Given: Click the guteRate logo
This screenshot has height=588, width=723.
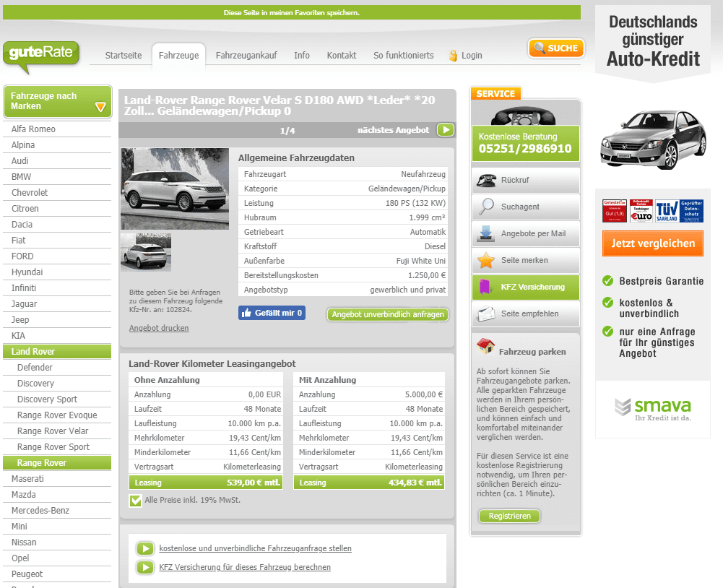Looking at the screenshot, I should tap(41, 56).
